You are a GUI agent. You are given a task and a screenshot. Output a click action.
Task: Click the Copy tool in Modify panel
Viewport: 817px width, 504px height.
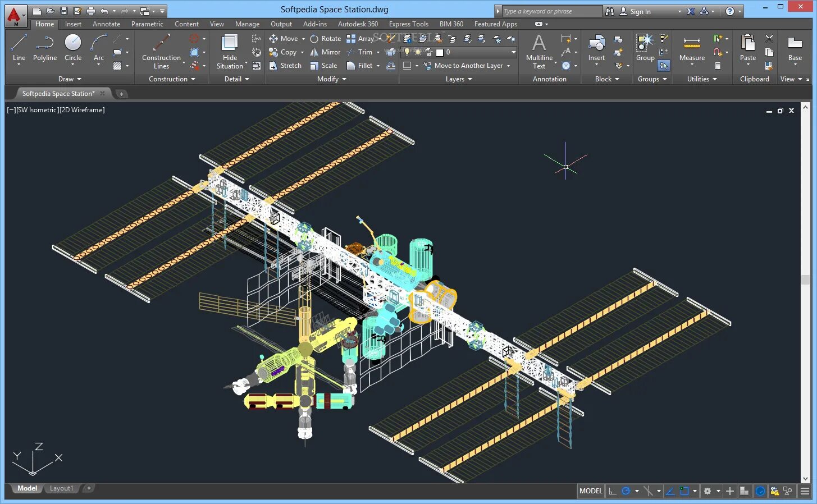click(283, 52)
